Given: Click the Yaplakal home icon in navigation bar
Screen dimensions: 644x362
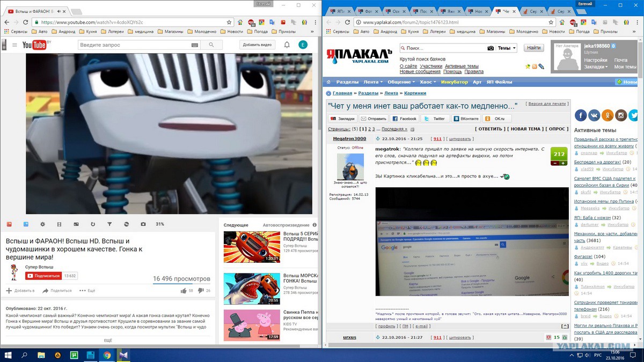Looking at the screenshot, I should coord(328,82).
